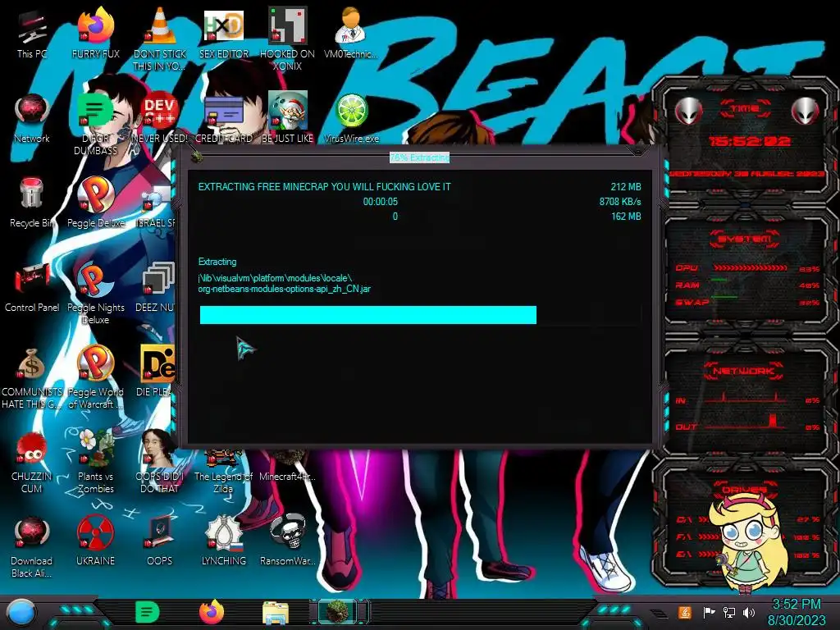Click the orange Java tray icon
The width and height of the screenshot is (840, 630).
pos(685,612)
